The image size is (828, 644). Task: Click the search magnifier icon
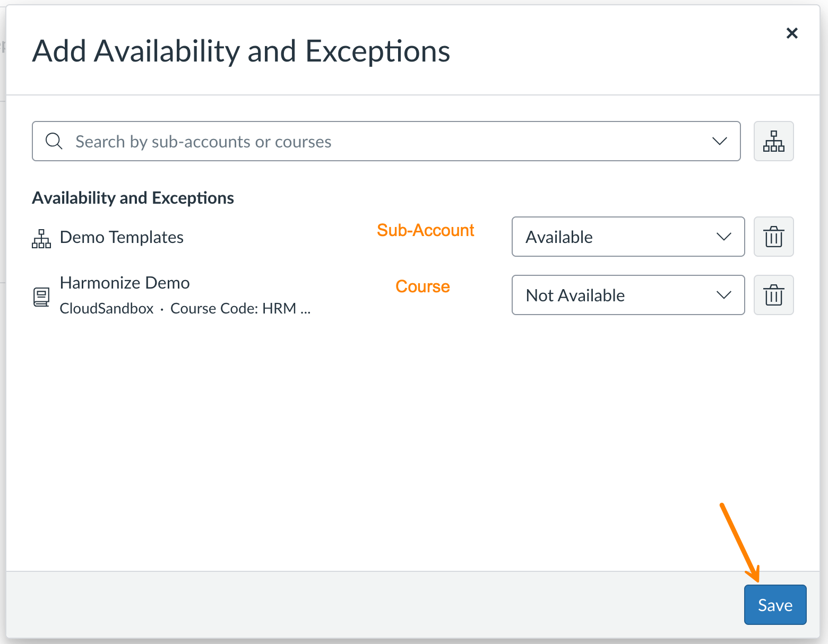click(54, 141)
